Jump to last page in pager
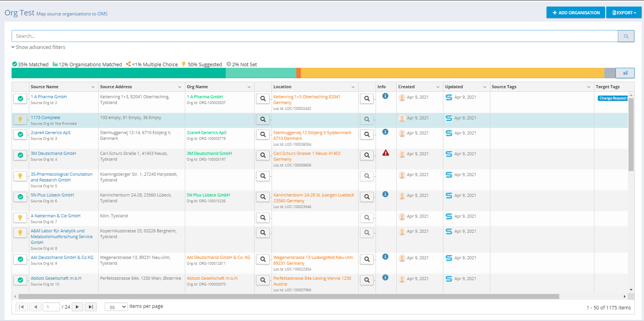Image resolution: width=644 pixels, height=321 pixels. tap(91, 307)
